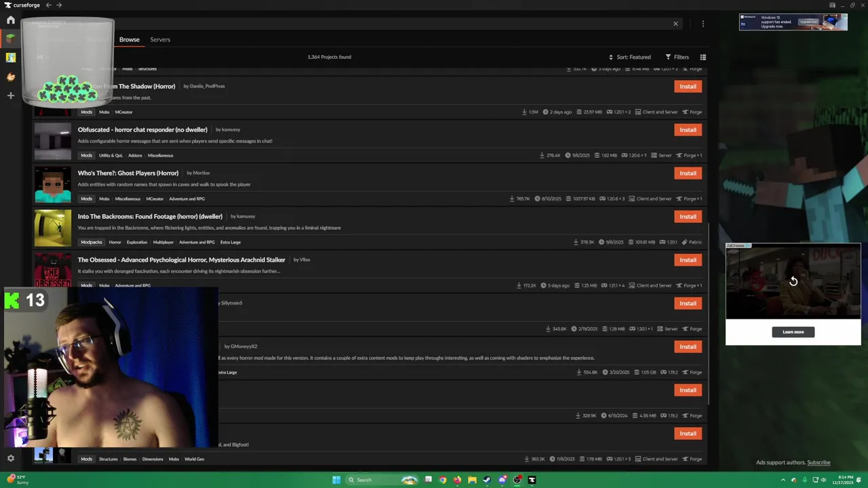Screen dimensions: 868x488
Task: Open File Explorer from the taskbar
Action: 472,480
